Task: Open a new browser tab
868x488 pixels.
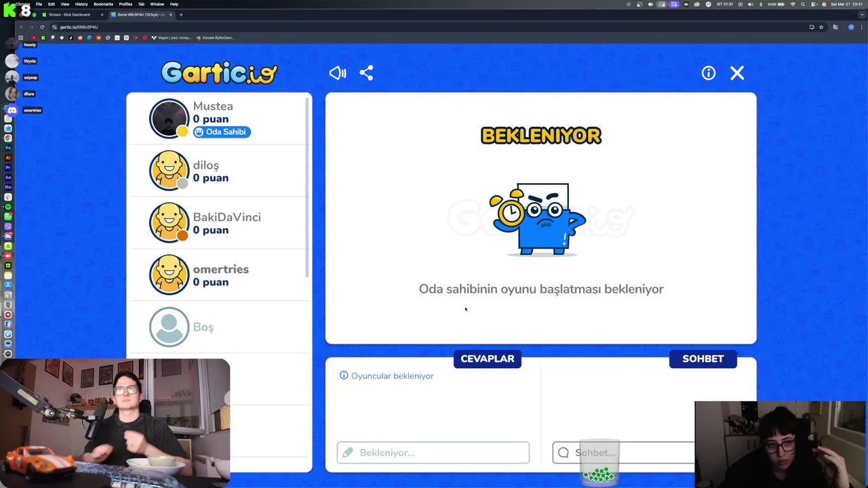Action: (x=181, y=14)
